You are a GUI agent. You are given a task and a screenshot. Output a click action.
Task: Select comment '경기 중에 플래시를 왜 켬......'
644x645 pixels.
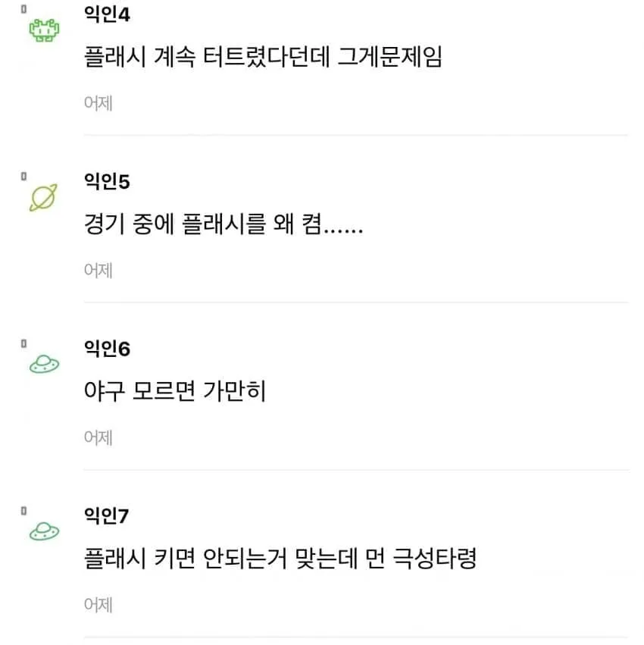click(x=224, y=224)
